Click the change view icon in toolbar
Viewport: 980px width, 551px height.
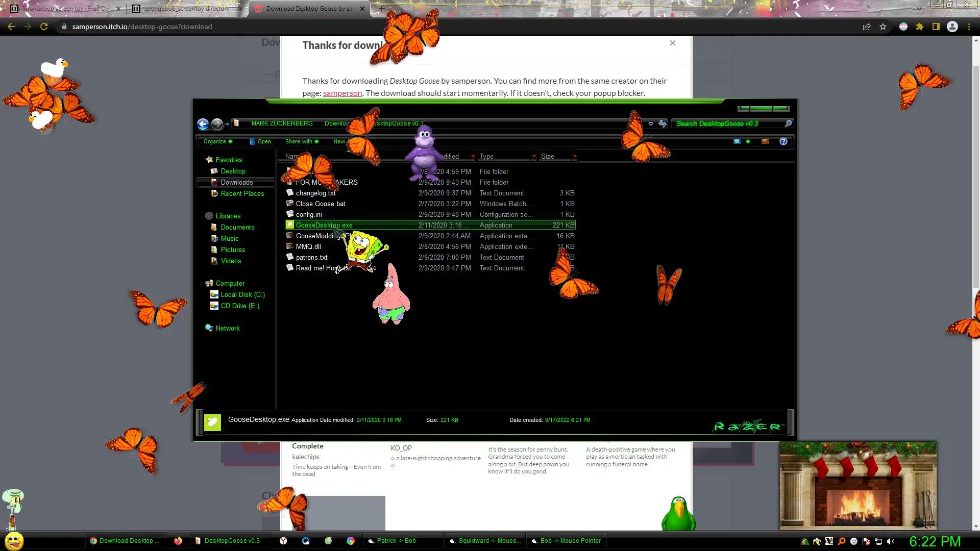737,141
